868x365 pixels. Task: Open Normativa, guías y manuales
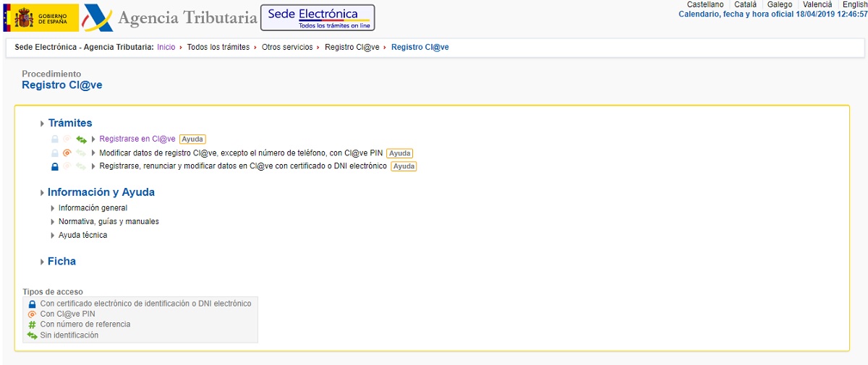coord(109,222)
